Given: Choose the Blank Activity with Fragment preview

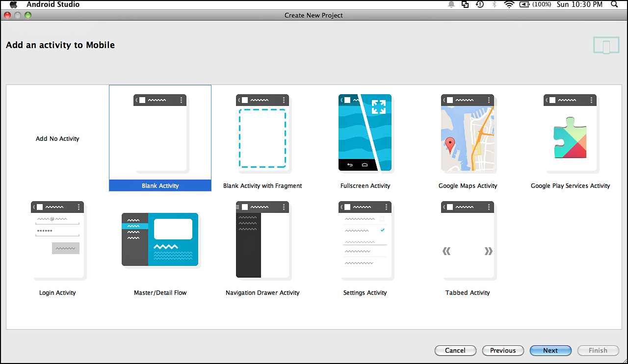Looking at the screenshot, I should click(x=263, y=133).
